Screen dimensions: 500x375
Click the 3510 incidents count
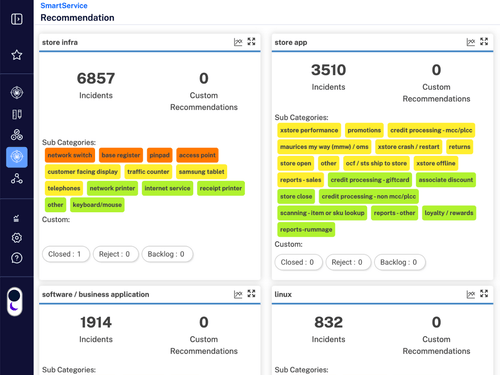click(x=329, y=70)
